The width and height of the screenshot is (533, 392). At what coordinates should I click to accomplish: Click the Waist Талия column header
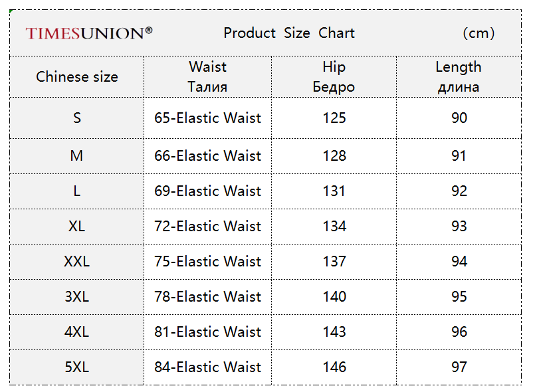pos(208,77)
